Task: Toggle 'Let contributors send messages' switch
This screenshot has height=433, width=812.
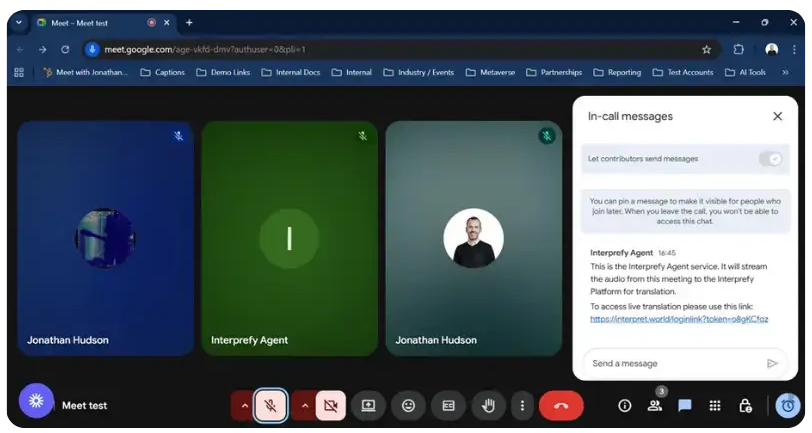Action: pos(770,159)
